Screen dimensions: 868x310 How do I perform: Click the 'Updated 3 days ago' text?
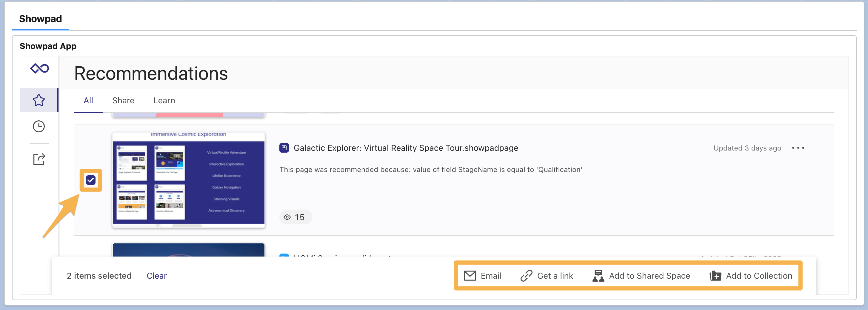[x=747, y=148]
